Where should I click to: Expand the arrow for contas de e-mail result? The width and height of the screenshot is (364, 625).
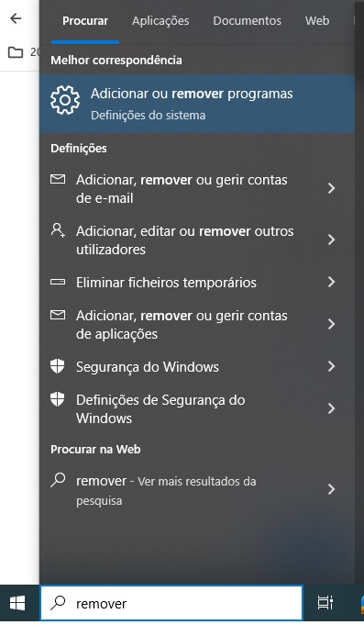(x=331, y=188)
